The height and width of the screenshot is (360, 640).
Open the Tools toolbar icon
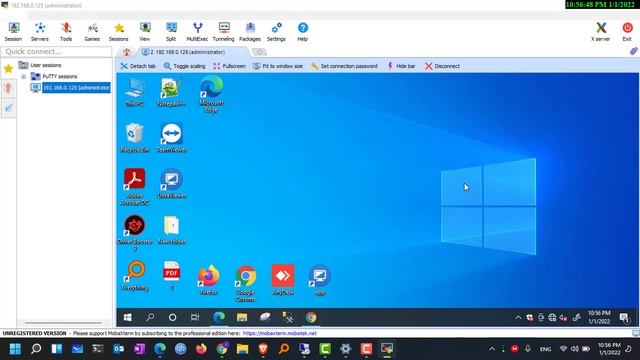point(66,32)
